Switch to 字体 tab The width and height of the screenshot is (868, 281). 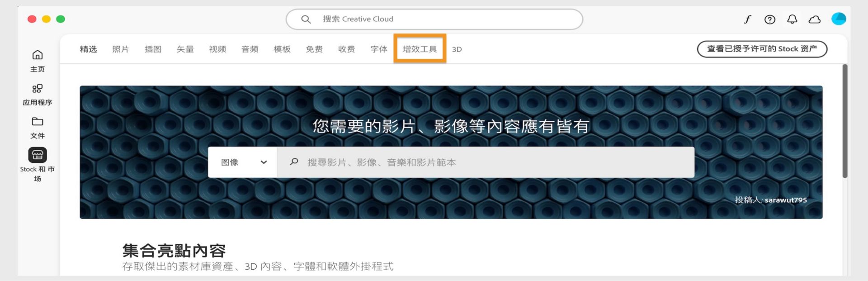(379, 49)
